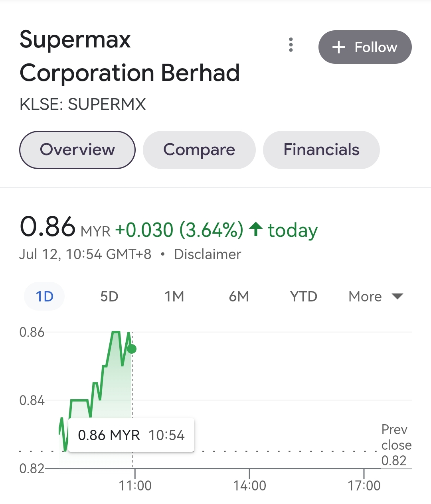
Task: Open the Disclaimer link
Action: (x=208, y=254)
